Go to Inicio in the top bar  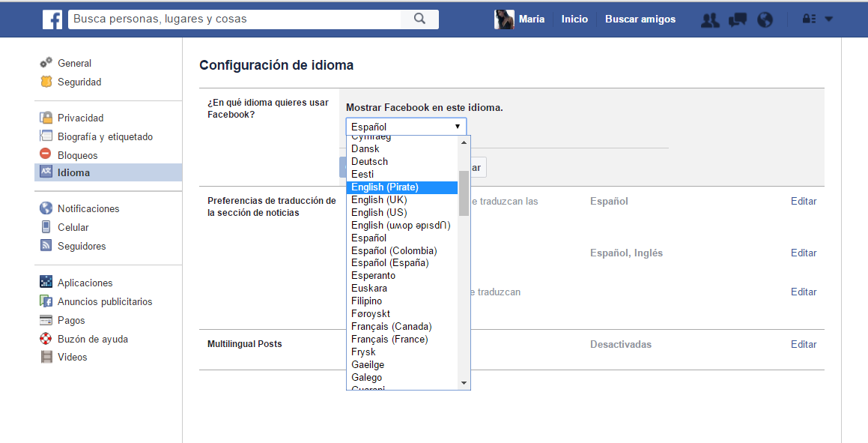point(574,19)
